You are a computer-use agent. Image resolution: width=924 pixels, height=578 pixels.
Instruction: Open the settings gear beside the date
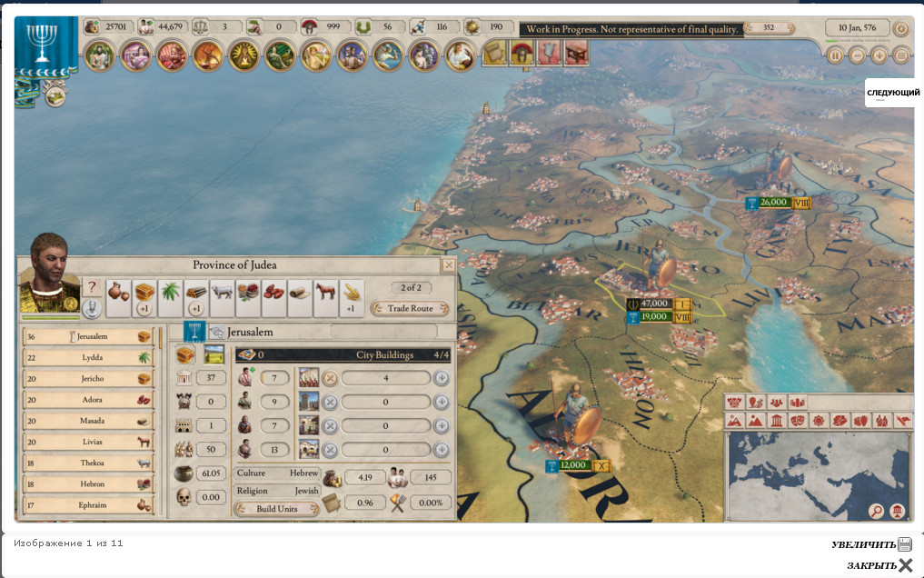pyautogui.click(x=901, y=27)
